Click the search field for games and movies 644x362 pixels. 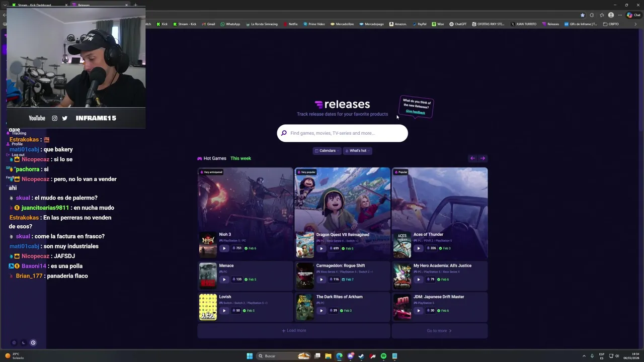342,133
